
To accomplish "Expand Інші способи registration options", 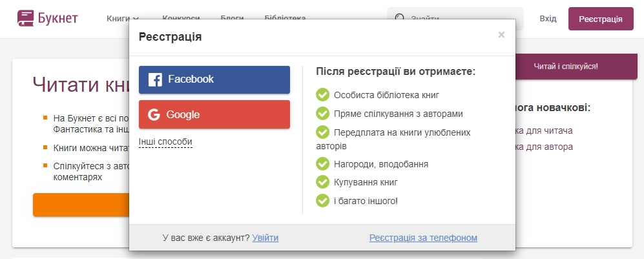I will coord(165,142).
